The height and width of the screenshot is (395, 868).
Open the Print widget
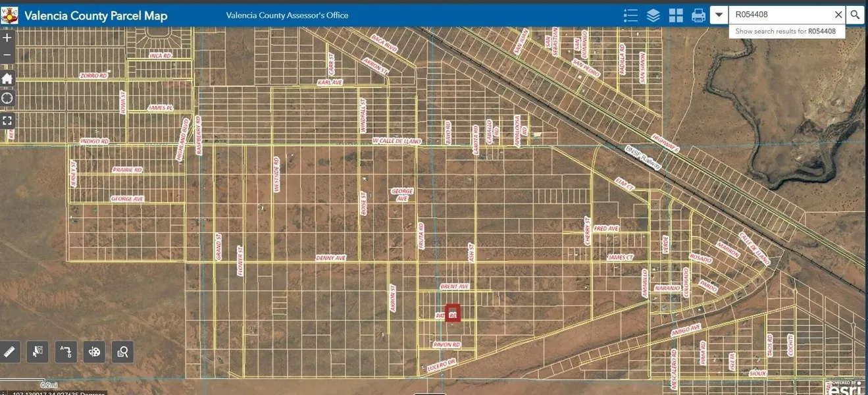pos(698,15)
